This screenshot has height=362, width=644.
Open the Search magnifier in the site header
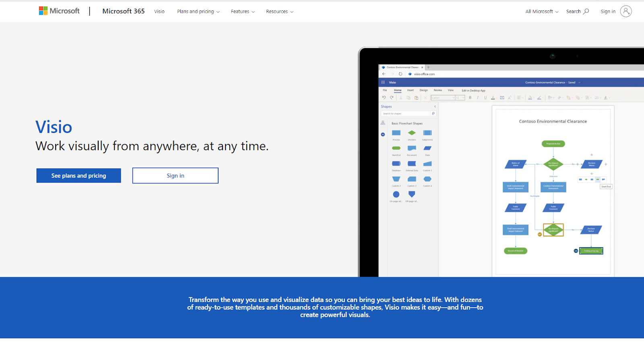586,11
